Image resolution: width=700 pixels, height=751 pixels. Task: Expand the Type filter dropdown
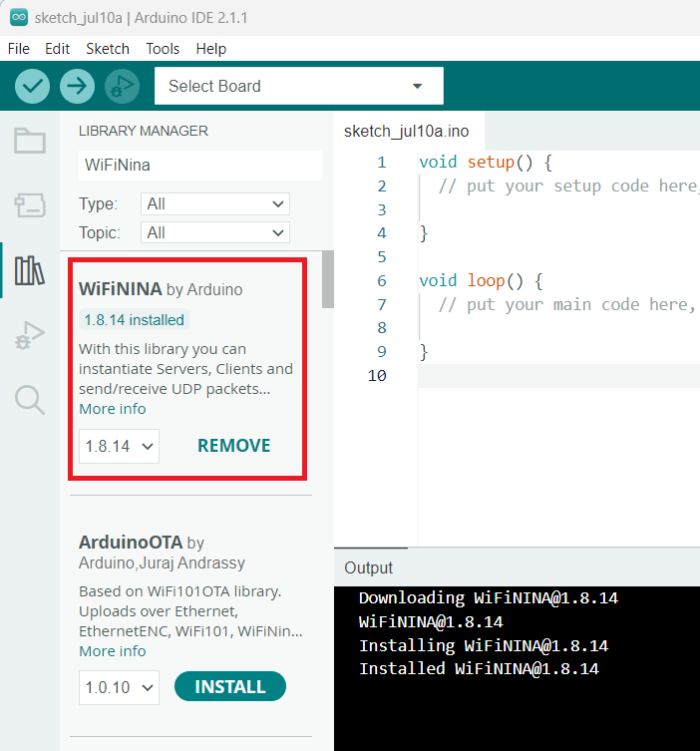point(215,204)
